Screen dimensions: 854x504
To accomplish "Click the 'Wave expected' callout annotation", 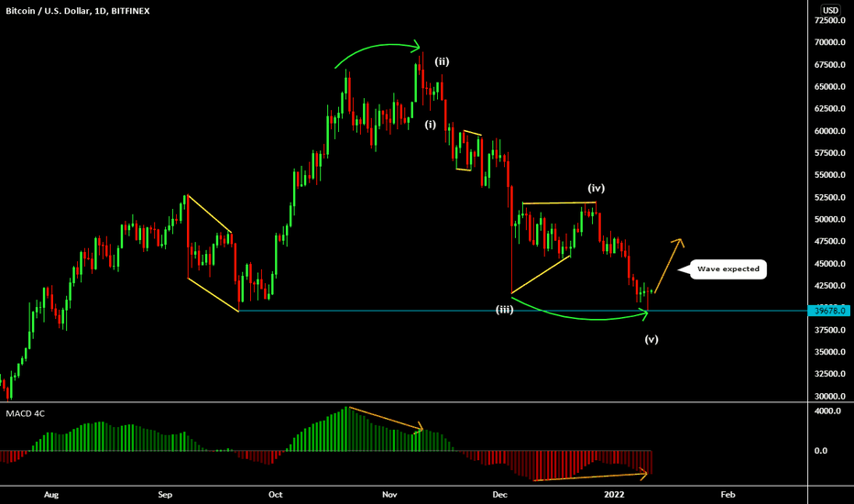I will click(728, 269).
